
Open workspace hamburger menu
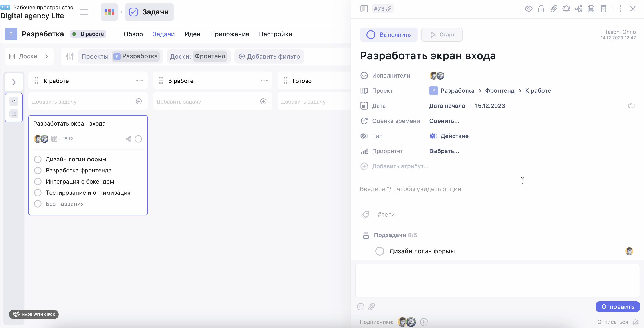click(x=84, y=12)
